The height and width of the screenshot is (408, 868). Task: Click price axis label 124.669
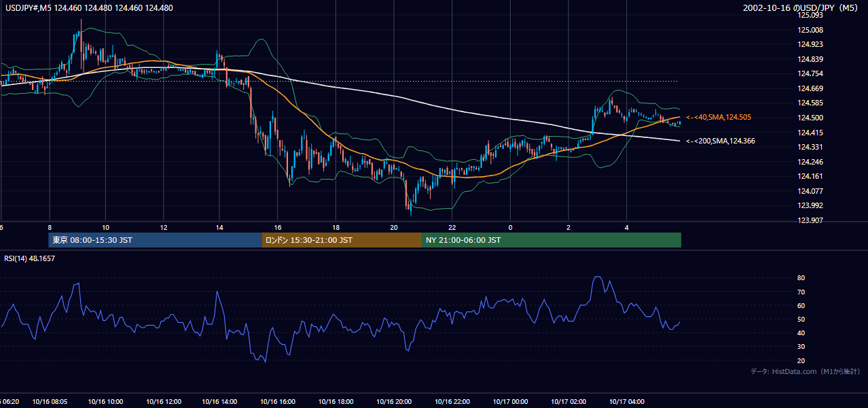coord(811,88)
